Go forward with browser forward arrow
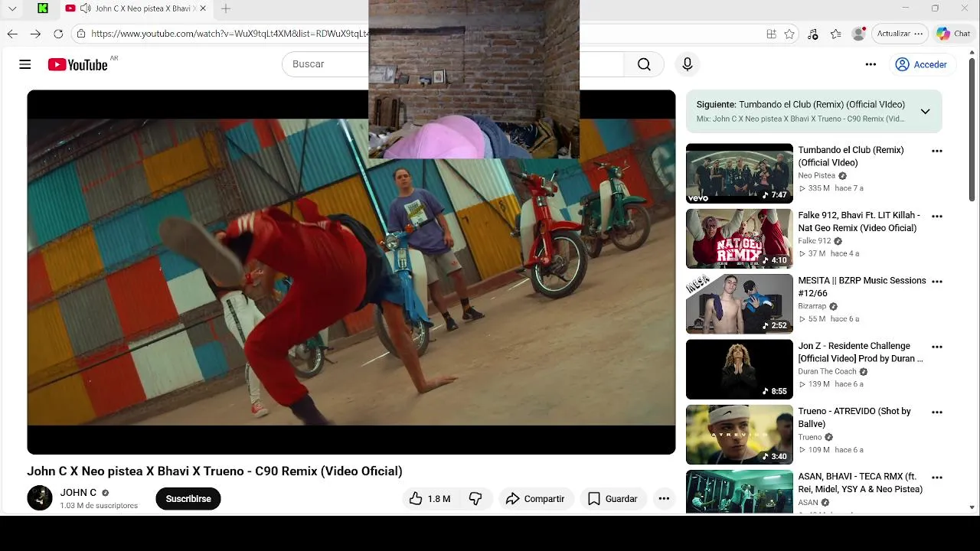Screen dimensions: 980x551 click(x=35, y=34)
